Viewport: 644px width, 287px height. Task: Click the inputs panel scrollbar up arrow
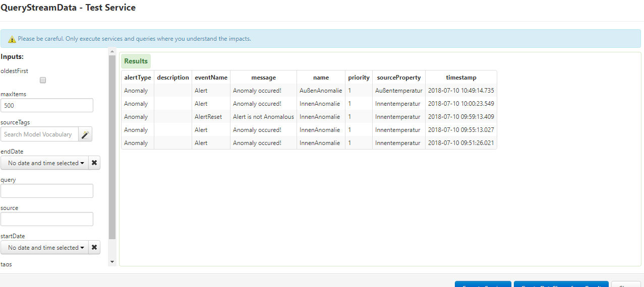(112, 51)
